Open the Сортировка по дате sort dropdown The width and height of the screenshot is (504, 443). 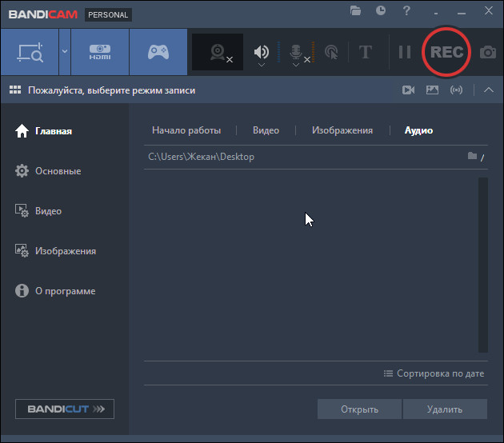pos(434,373)
